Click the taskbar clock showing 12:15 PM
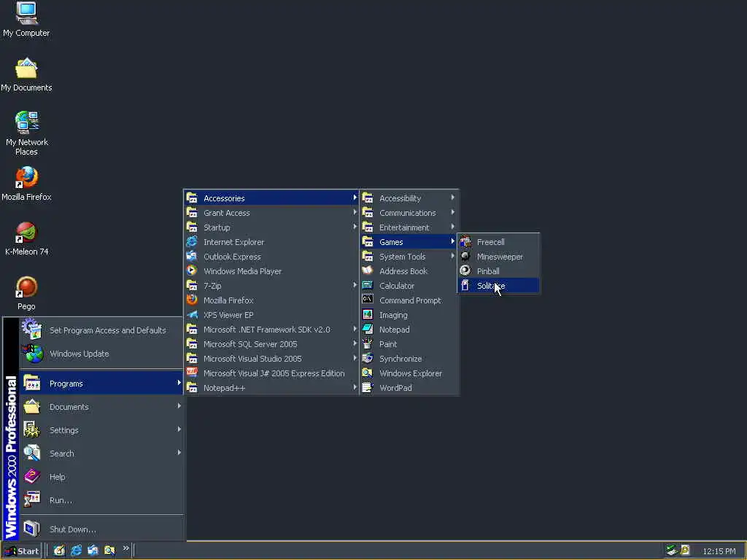 coord(719,551)
